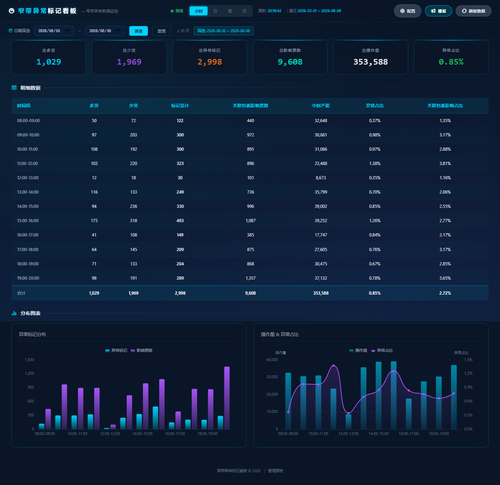500x485 pixels.
Task: Select the 9,608 summary card
Action: point(290,57)
